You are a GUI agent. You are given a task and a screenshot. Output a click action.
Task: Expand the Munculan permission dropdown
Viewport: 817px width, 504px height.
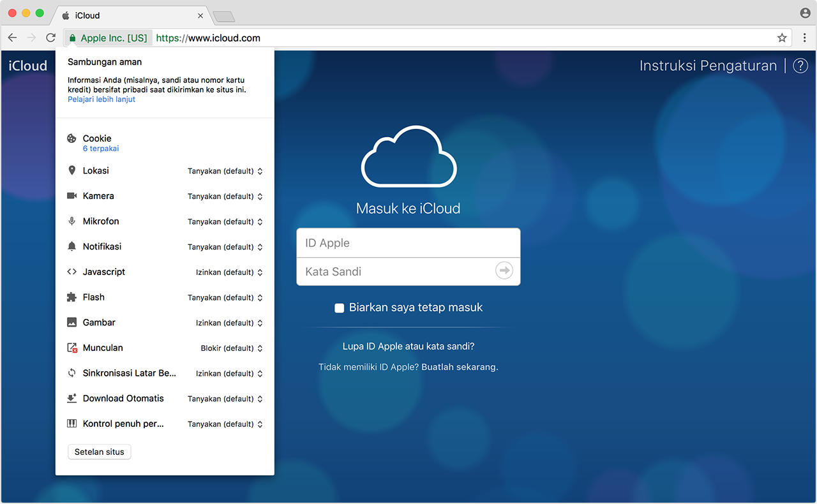(x=231, y=348)
